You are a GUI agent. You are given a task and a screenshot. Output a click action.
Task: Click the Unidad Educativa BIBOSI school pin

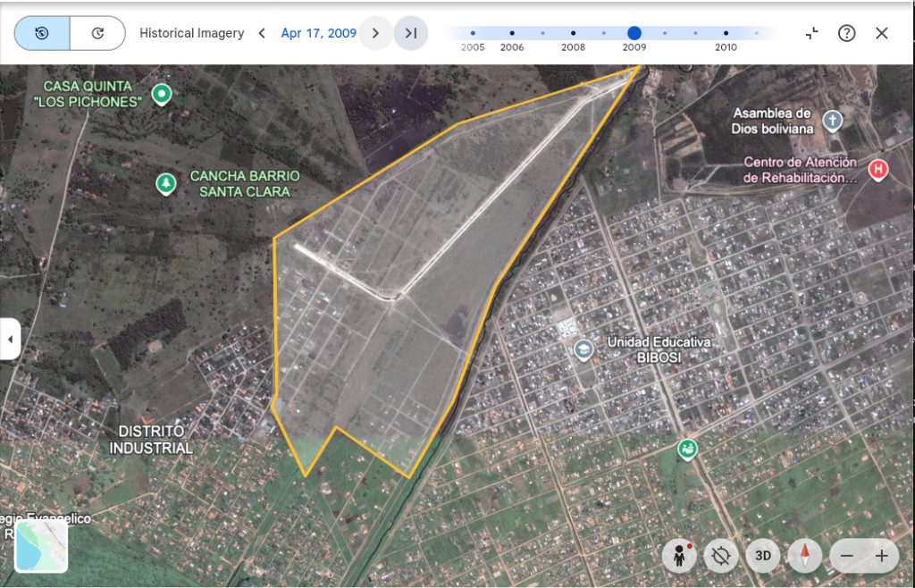[583, 349]
